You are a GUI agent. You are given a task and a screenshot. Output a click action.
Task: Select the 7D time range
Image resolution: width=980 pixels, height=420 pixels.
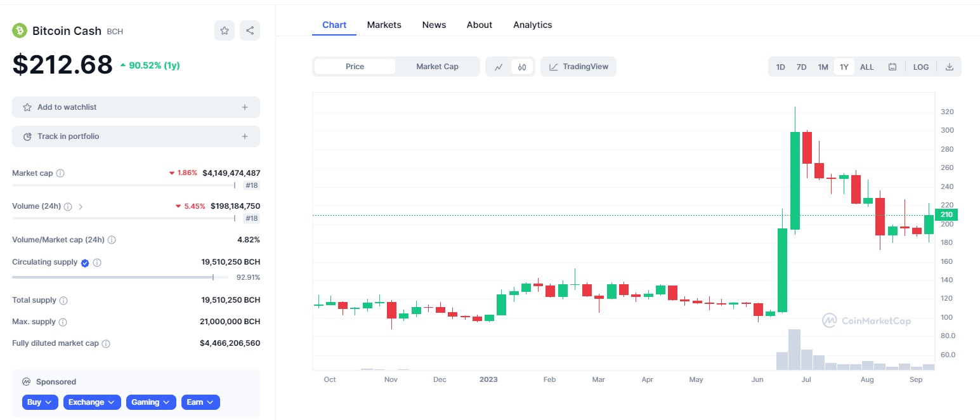801,67
